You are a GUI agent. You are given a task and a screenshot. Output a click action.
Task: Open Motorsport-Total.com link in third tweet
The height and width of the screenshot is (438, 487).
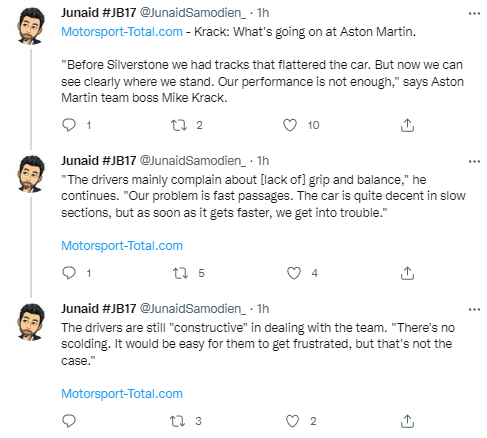point(122,394)
